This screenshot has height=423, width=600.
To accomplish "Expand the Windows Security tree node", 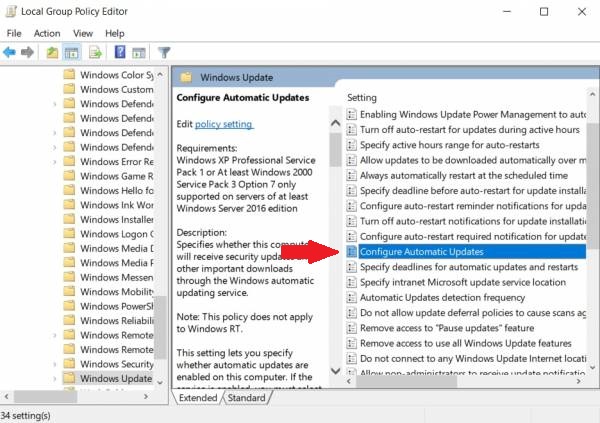I will [55, 364].
